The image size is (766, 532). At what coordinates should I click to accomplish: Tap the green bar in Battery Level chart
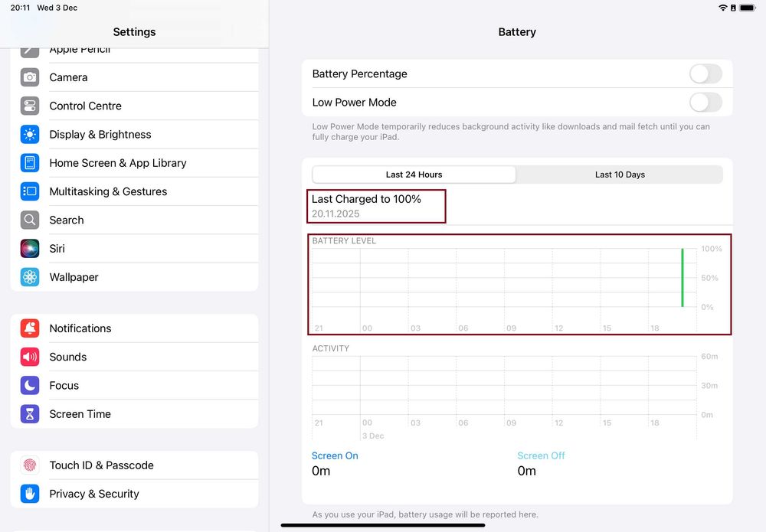683,278
